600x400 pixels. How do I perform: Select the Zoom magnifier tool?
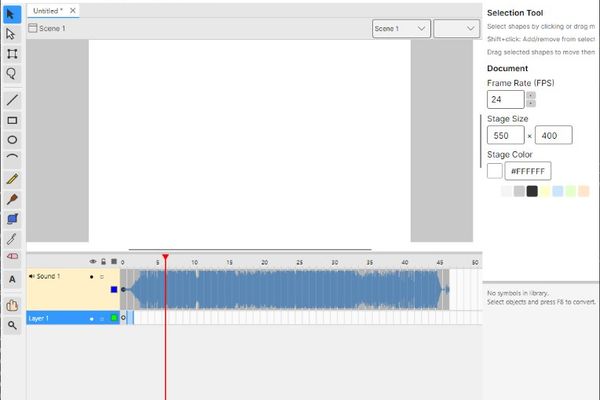(12, 325)
